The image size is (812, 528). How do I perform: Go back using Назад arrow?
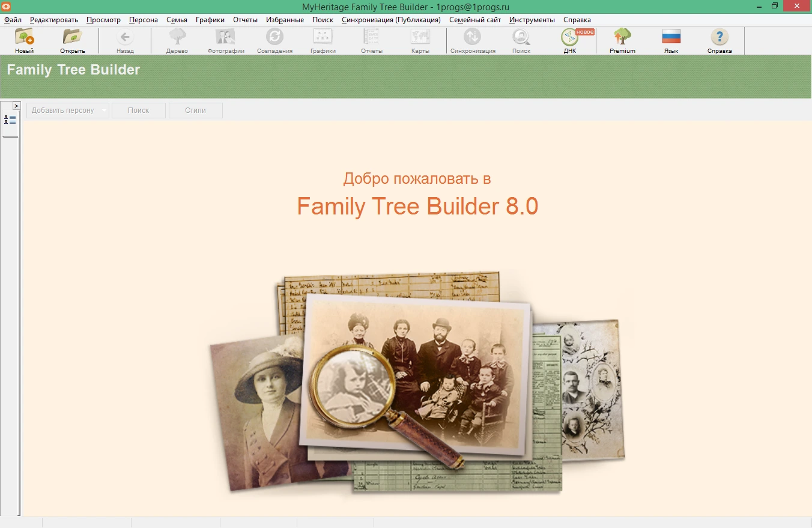coord(125,40)
